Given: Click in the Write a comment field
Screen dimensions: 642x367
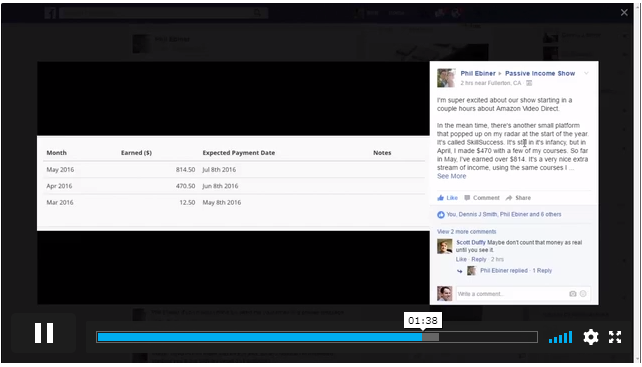Looking at the screenshot, I should point(512,294).
